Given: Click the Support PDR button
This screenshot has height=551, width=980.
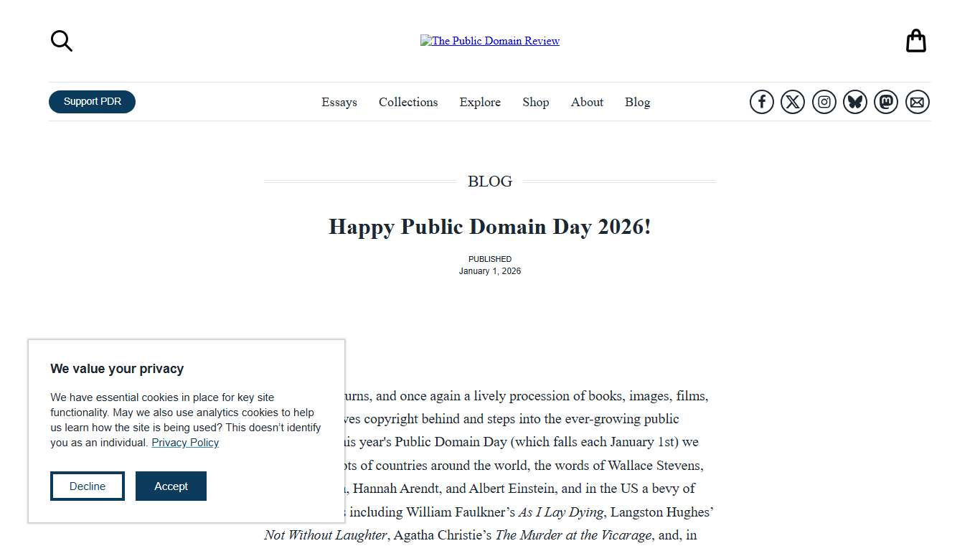Looking at the screenshot, I should (92, 102).
